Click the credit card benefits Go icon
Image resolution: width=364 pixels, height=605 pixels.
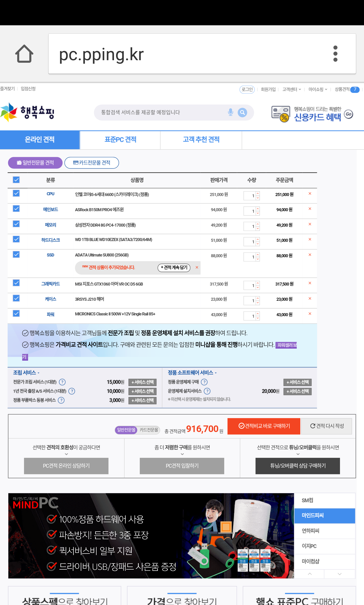[349, 114]
